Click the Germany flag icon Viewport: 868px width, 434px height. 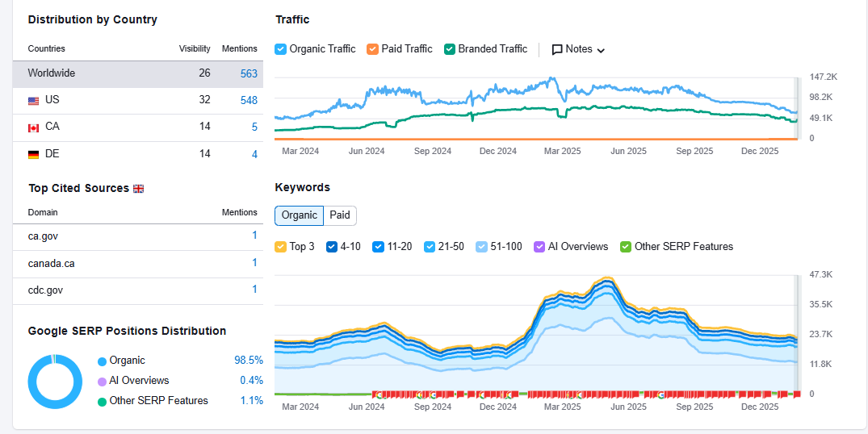click(x=33, y=154)
